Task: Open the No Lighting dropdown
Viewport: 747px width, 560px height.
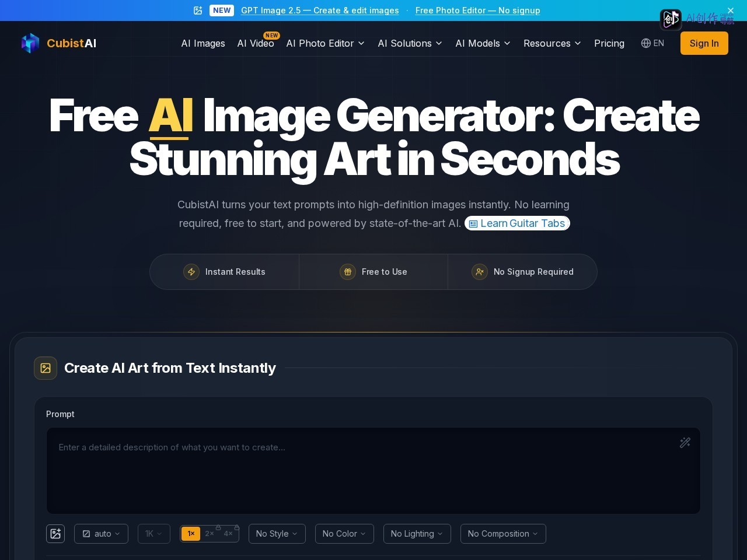Action: pyautogui.click(x=417, y=534)
